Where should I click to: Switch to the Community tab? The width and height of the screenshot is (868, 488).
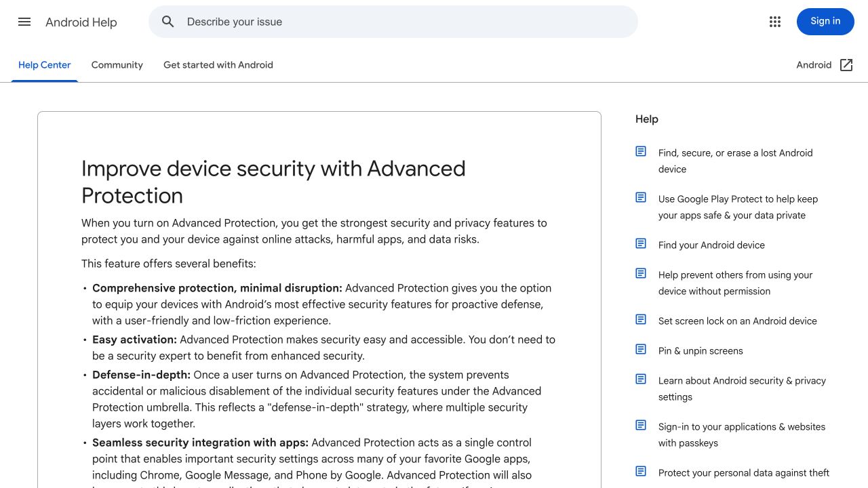click(117, 65)
